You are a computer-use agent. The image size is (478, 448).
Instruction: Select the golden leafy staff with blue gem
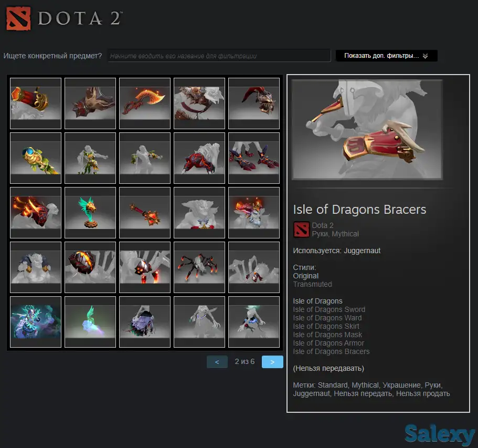pos(36,158)
